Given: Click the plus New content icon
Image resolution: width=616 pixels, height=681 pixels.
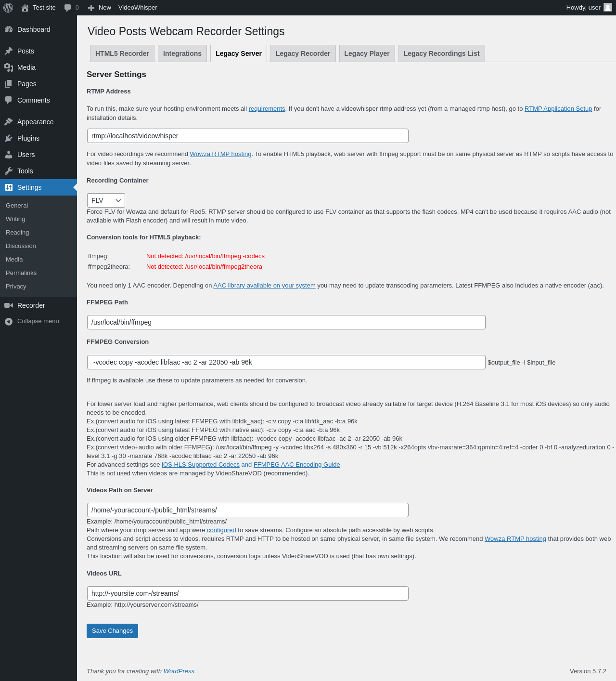Looking at the screenshot, I should [91, 8].
